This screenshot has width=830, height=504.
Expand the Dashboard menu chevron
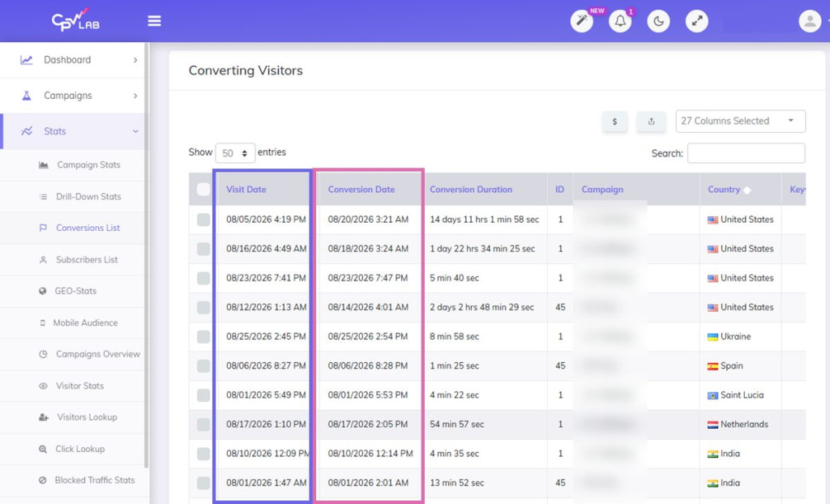coord(135,60)
